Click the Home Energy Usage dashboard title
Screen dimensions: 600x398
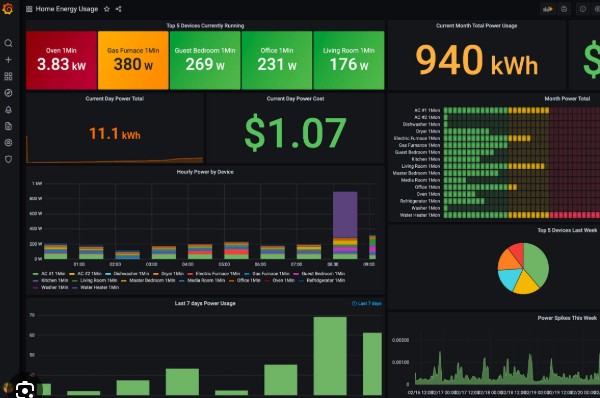click(x=67, y=9)
